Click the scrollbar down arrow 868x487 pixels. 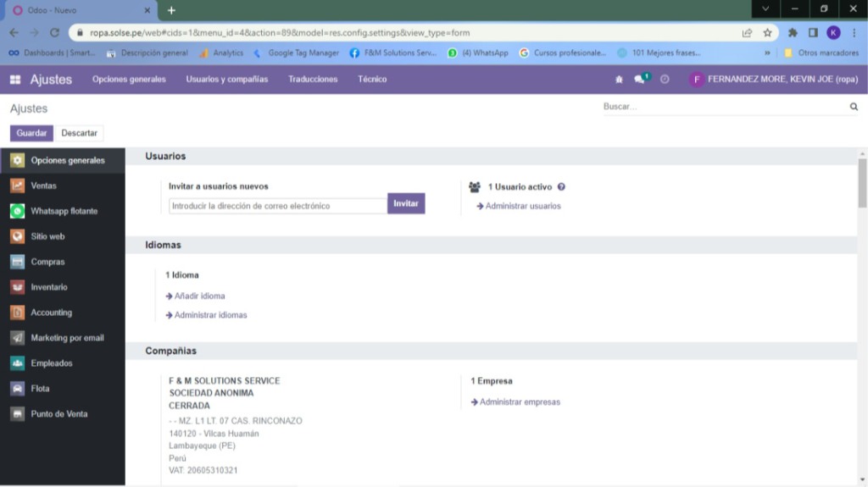click(862, 480)
